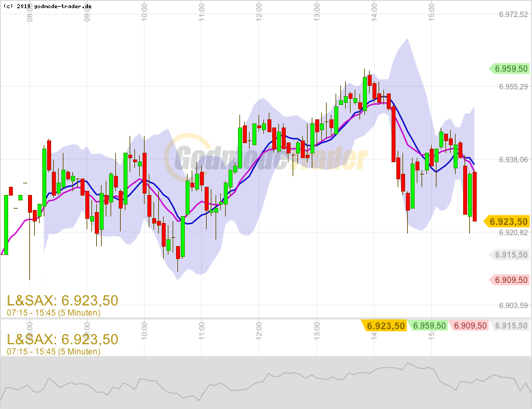Select the 6.938,06 price axis label
Viewport: 532px width, 409px height.
[x=514, y=160]
